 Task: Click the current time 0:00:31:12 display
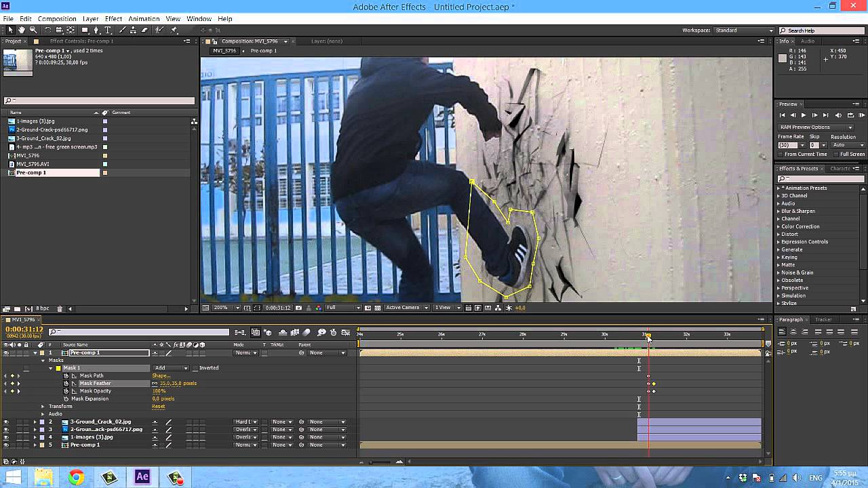coord(24,329)
